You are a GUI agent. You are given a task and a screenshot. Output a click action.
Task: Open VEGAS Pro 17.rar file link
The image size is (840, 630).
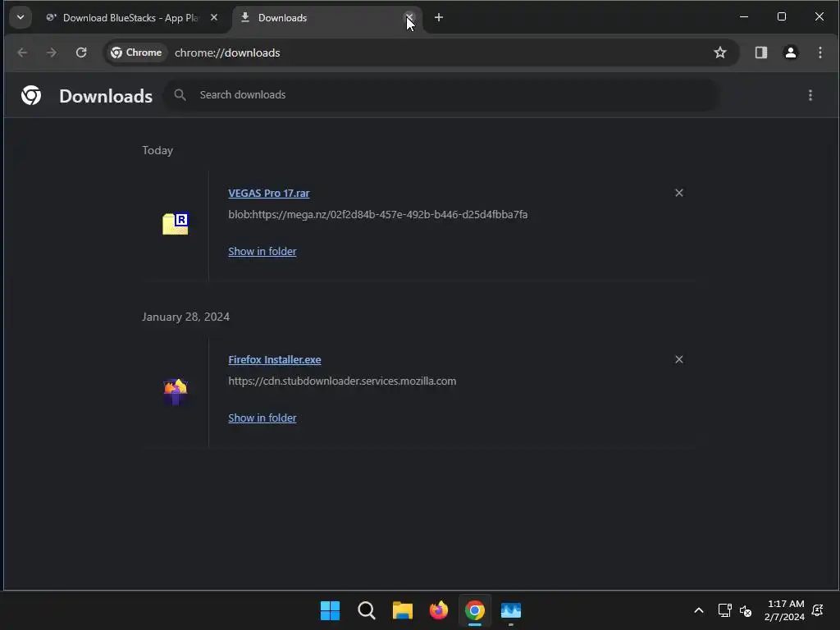269,194
